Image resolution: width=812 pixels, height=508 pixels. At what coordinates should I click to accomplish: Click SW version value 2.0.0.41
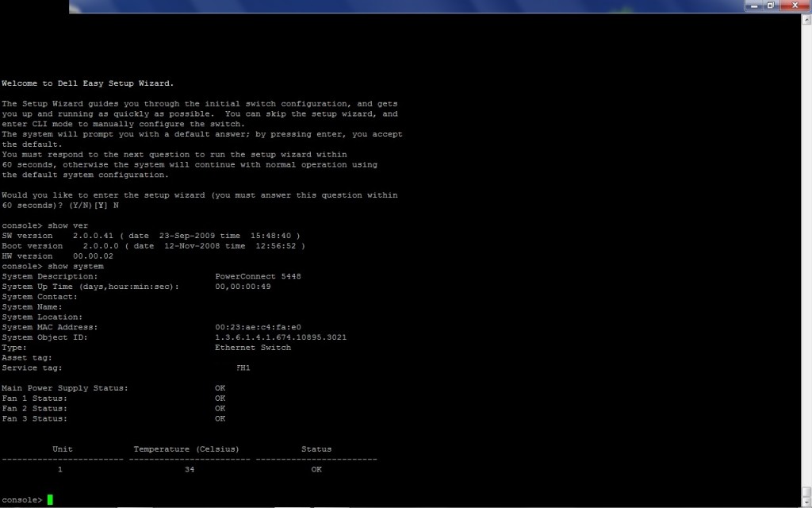(x=93, y=236)
